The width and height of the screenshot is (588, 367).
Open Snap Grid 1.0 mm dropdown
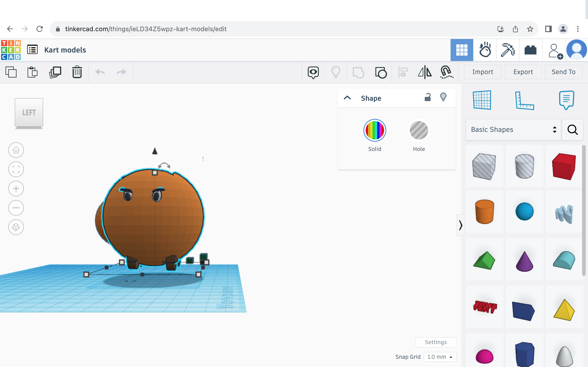click(440, 357)
